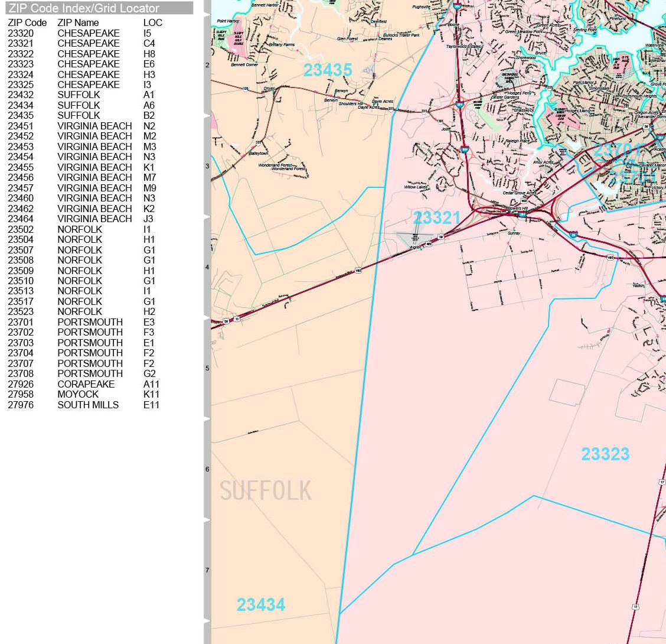The width and height of the screenshot is (666, 644).
Task: Select the 23454 Virginia Beach entry
Action: pos(85,157)
